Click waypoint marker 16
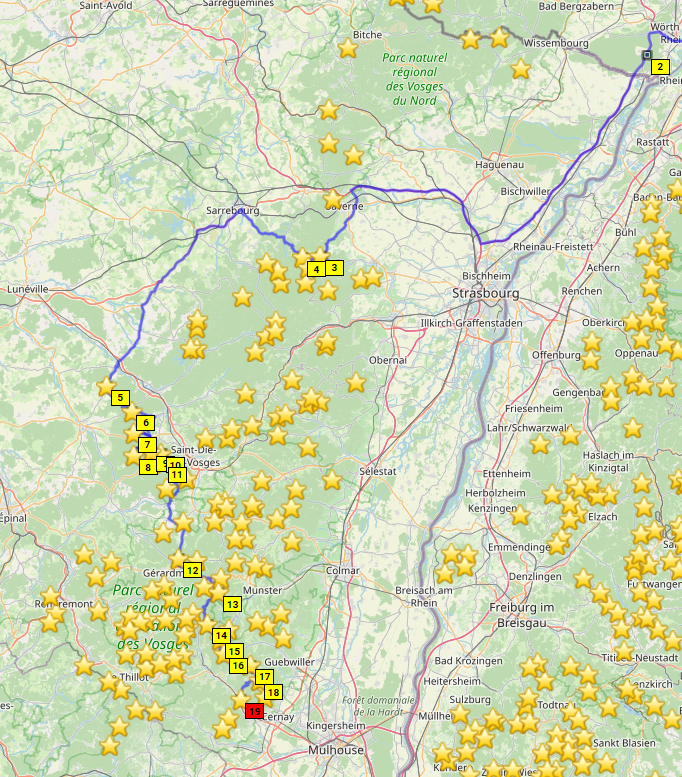Viewport: 682px width, 777px height. pos(237,665)
